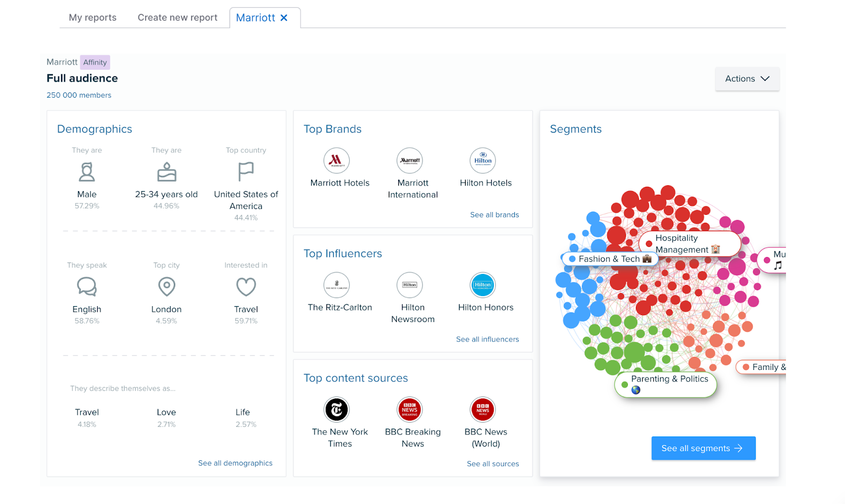Screen dimensions: 845x504
Task: Open See all brands link
Action: tap(494, 215)
